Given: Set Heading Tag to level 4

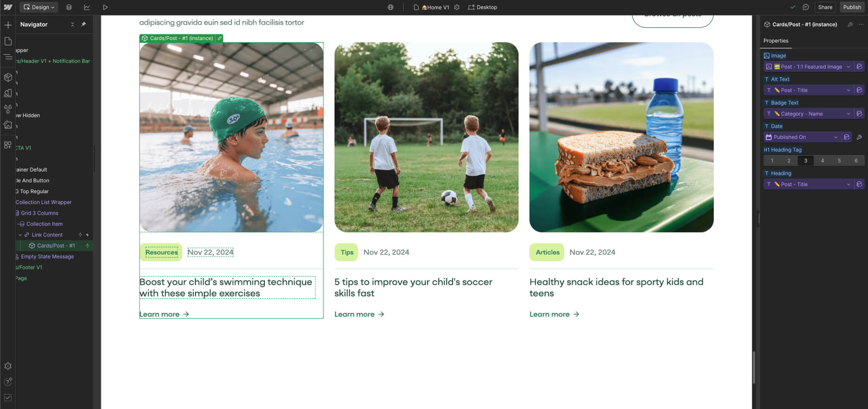Looking at the screenshot, I should pos(822,161).
